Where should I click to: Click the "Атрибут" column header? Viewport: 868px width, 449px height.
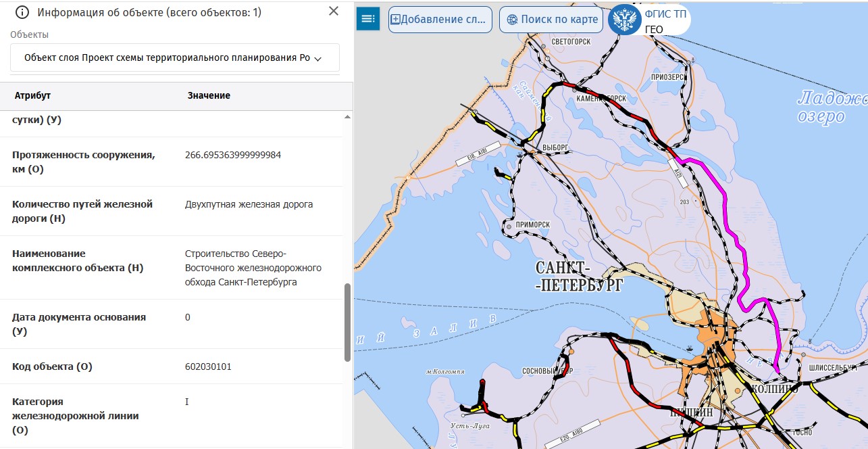point(32,96)
